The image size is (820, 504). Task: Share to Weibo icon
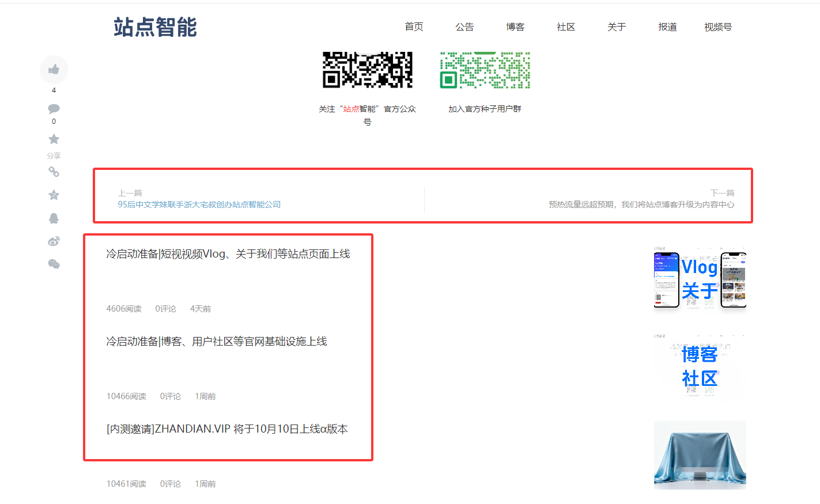pyautogui.click(x=54, y=241)
